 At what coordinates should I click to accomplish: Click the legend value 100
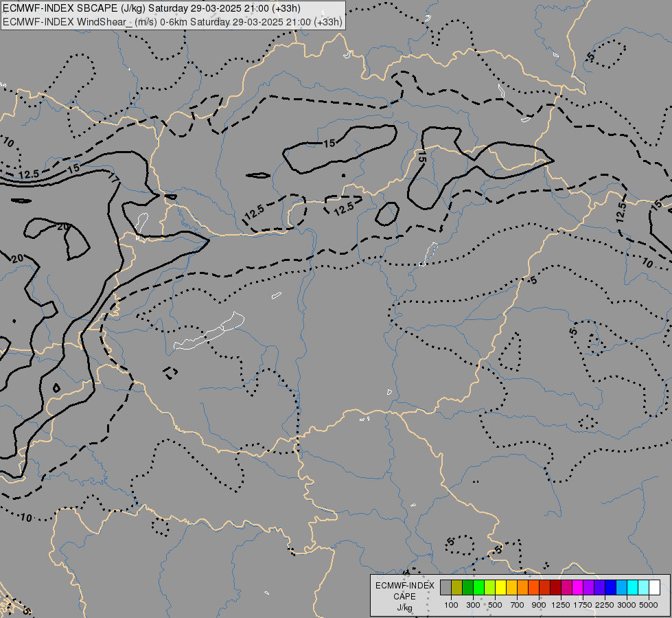[451, 605]
